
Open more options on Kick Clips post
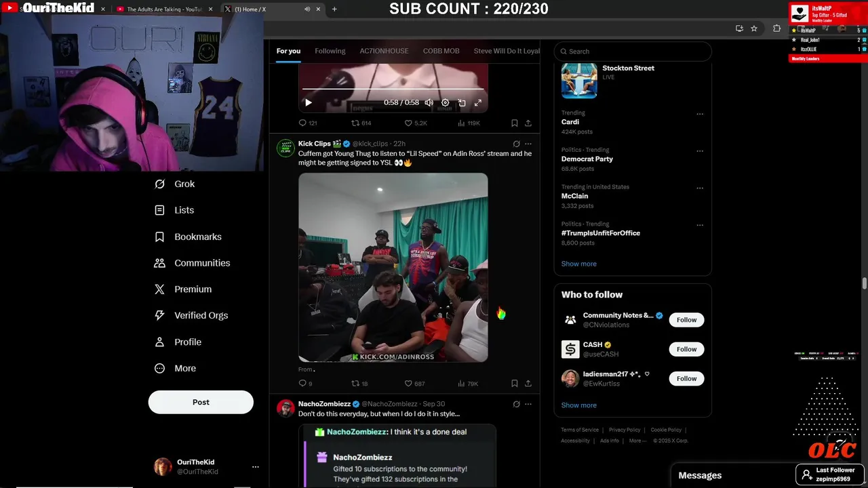528,144
